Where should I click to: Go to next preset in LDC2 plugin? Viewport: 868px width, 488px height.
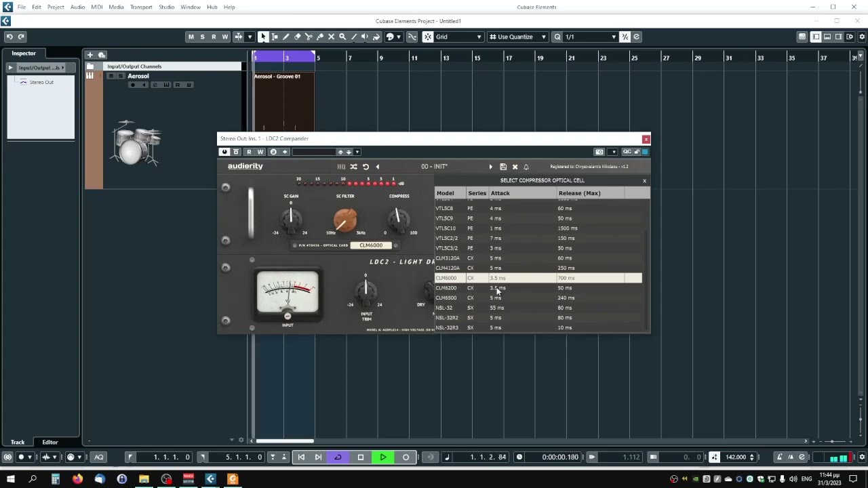point(490,167)
